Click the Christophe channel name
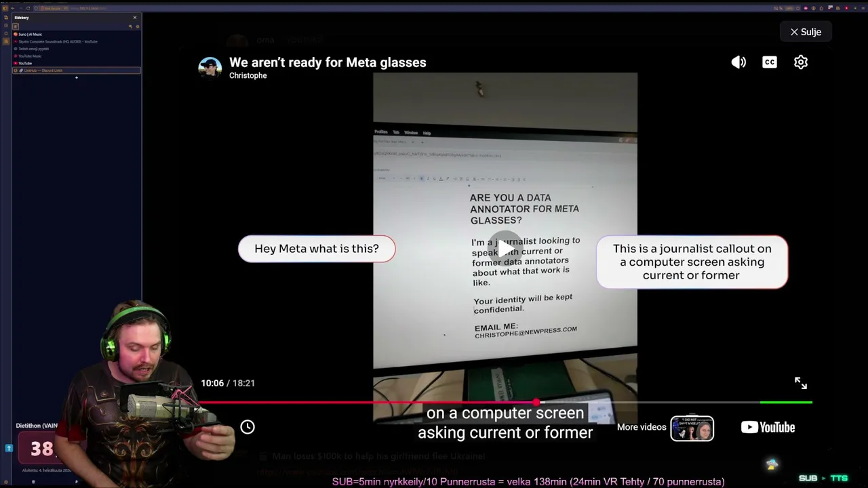868x488 pixels. (248, 76)
